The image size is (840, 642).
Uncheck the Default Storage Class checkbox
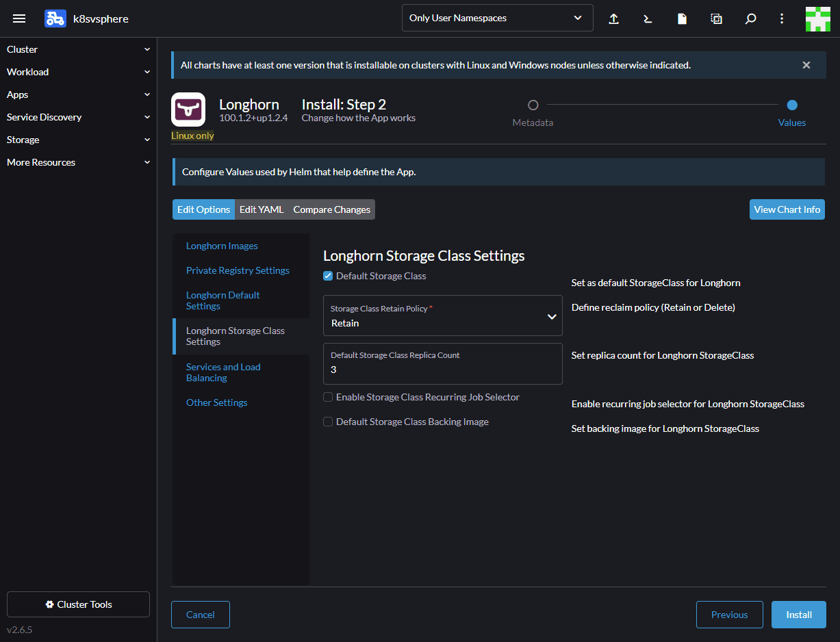click(329, 276)
